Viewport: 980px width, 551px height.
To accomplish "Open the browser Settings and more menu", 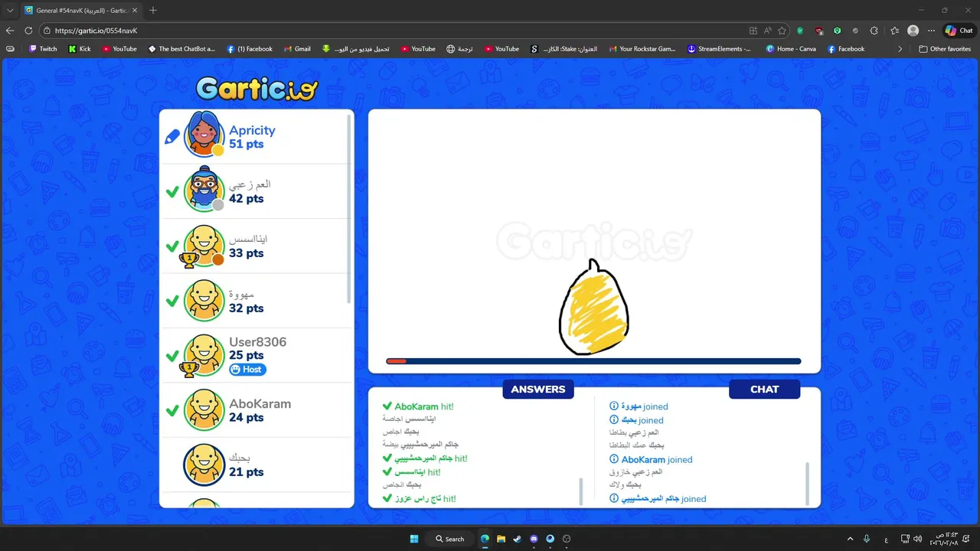I will click(931, 31).
